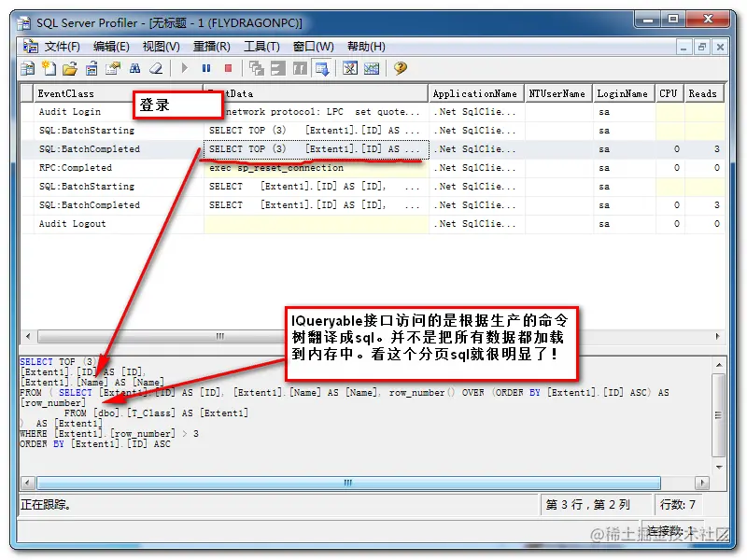The height and width of the screenshot is (560, 747).
Task: Click the New Trace toolbar icon
Action: 28,68
